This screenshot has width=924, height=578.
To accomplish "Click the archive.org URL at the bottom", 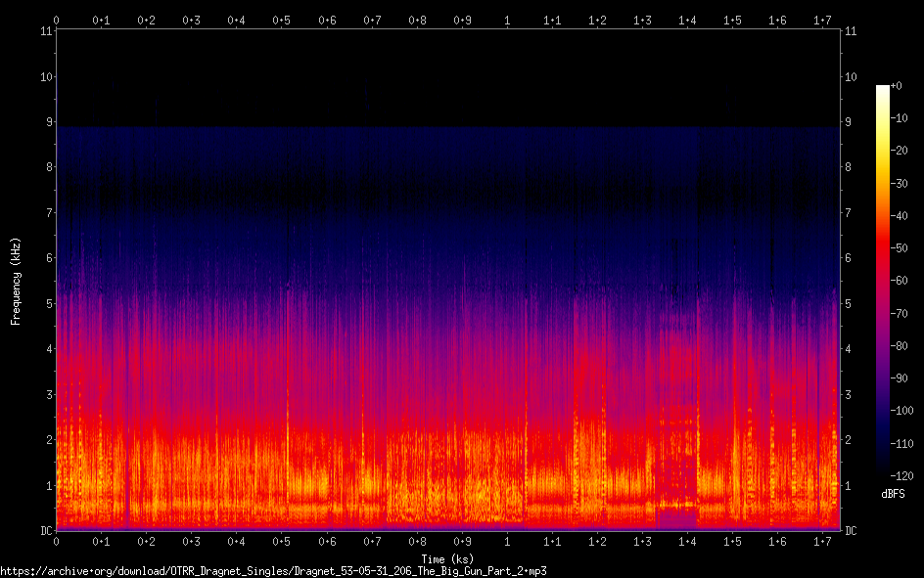I will tap(273, 570).
